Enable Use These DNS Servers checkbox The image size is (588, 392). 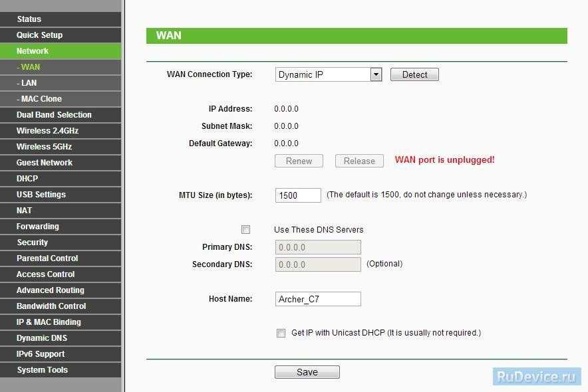click(x=245, y=229)
